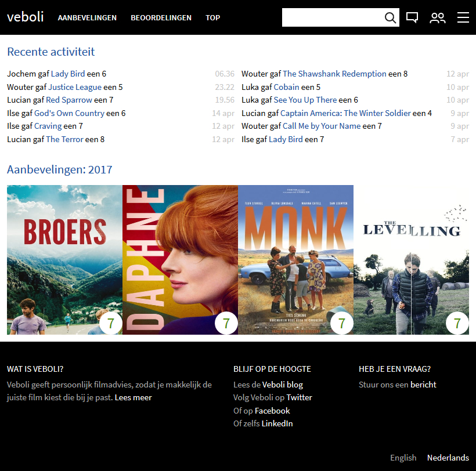The height and width of the screenshot is (471, 476).
Task: Click the Heb je een vraag? heading
Action: (x=395, y=369)
